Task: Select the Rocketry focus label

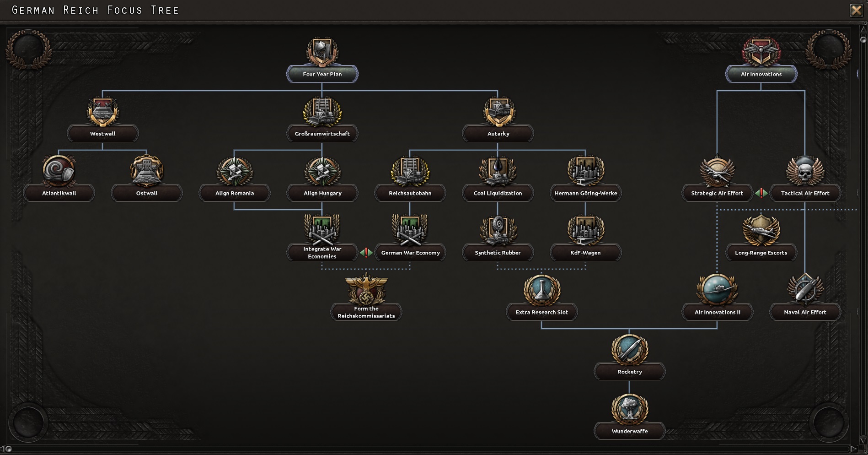Action: [629, 372]
